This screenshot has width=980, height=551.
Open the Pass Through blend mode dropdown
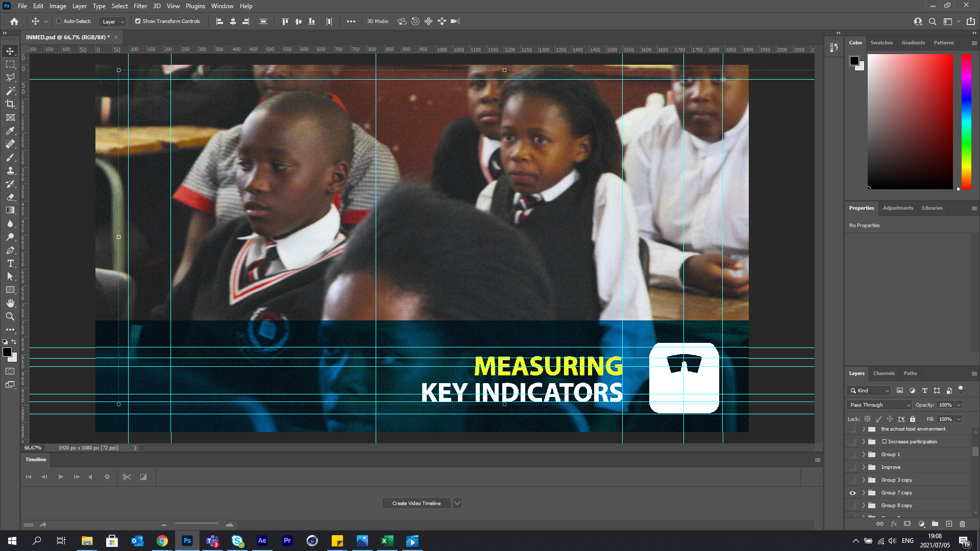[878, 405]
